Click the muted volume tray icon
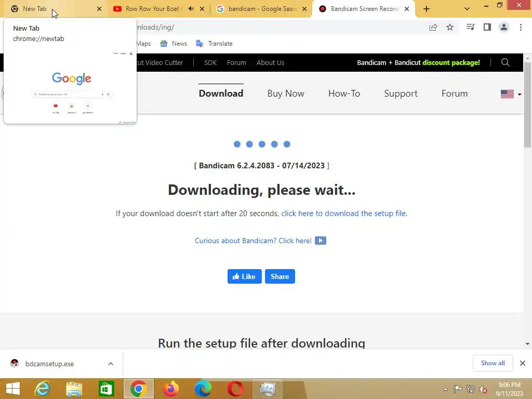Image resolution: width=532 pixels, height=399 pixels. [x=483, y=389]
